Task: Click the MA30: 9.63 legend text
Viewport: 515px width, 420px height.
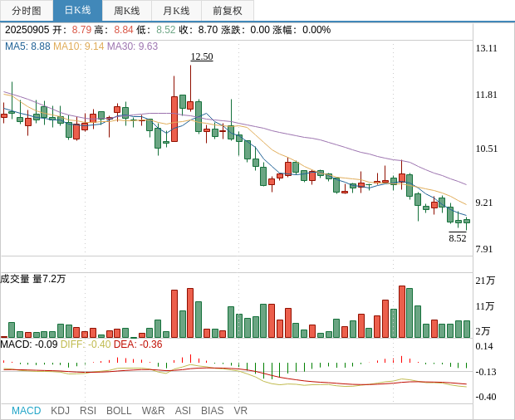Action: pyautogui.click(x=132, y=46)
